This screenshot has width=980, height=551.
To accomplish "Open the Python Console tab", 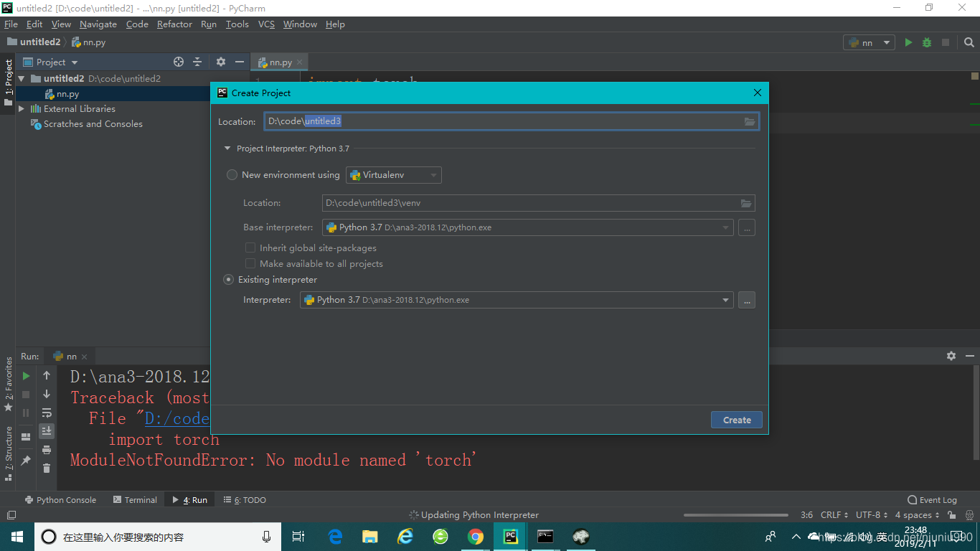I will pos(60,500).
